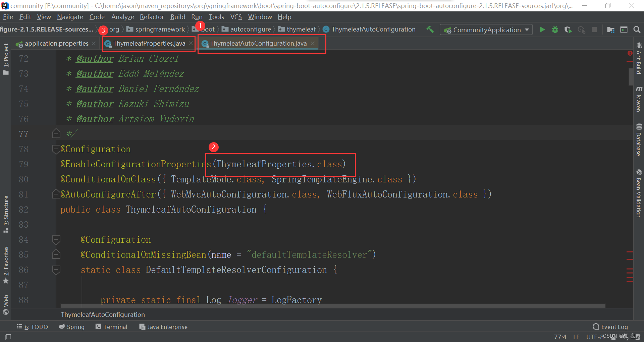
Task: Click the horizontal editor scrollbar
Action: pyautogui.click(x=333, y=306)
